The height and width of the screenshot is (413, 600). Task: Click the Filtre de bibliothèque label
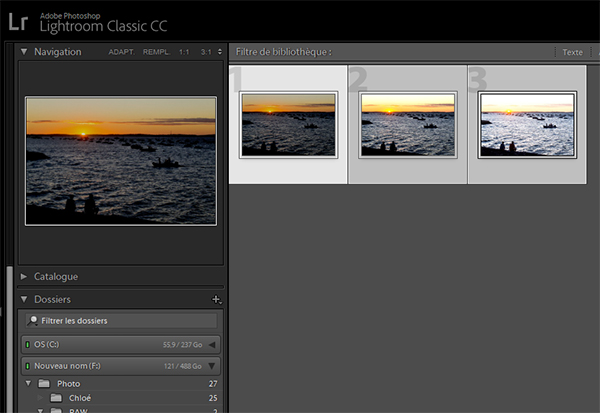[284, 52]
